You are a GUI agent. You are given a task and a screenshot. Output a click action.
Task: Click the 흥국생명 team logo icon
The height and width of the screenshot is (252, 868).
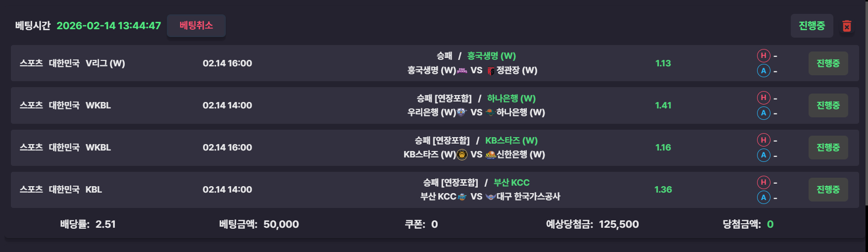click(x=462, y=70)
